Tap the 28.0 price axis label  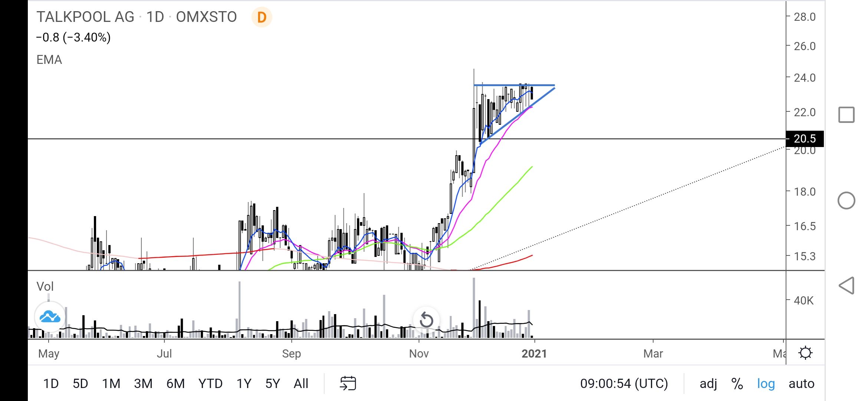805,17
